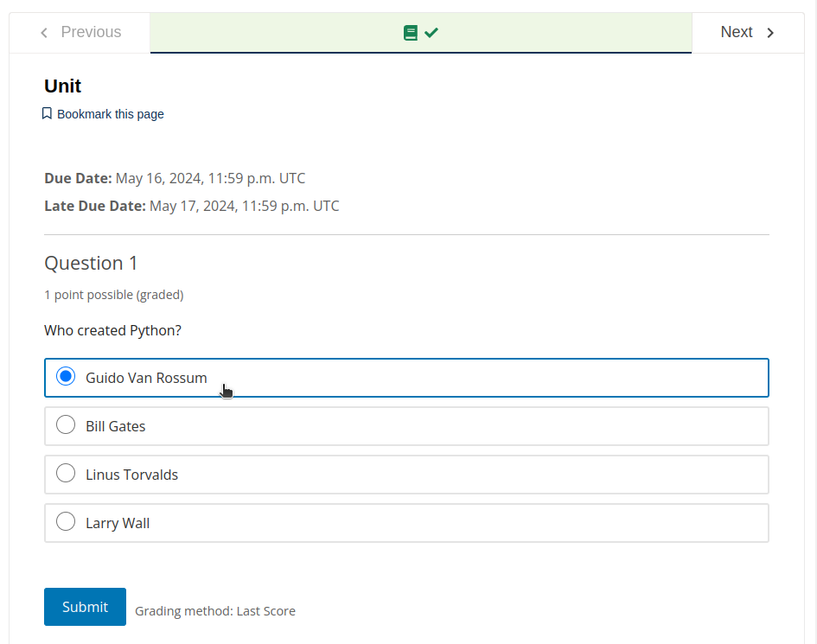Click the 'Linus Torvalds' answer label text
The height and width of the screenshot is (644, 817).
pyautogui.click(x=131, y=475)
